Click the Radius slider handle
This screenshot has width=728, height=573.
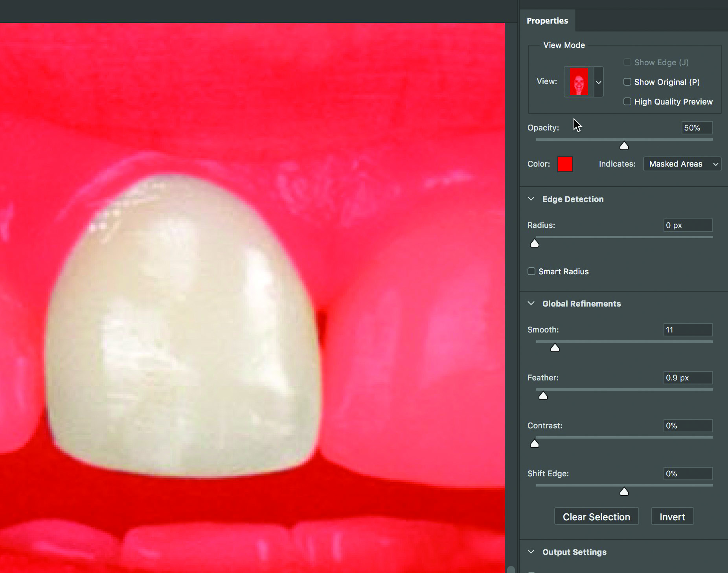pyautogui.click(x=535, y=244)
